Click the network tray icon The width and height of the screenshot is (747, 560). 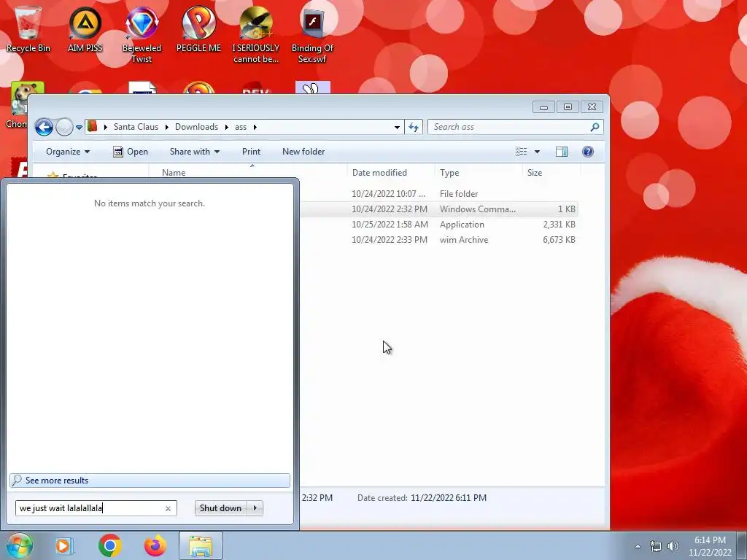coord(656,546)
